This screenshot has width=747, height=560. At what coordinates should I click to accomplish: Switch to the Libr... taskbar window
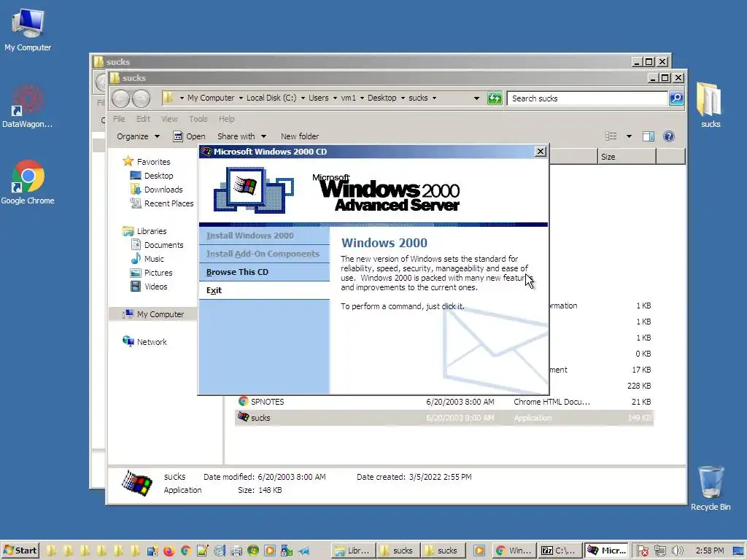[353, 551]
